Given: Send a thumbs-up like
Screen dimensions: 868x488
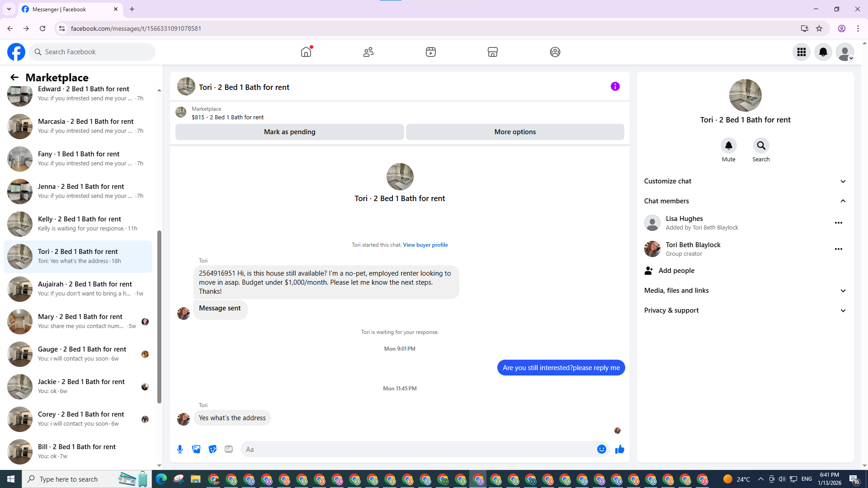Looking at the screenshot, I should tap(619, 449).
